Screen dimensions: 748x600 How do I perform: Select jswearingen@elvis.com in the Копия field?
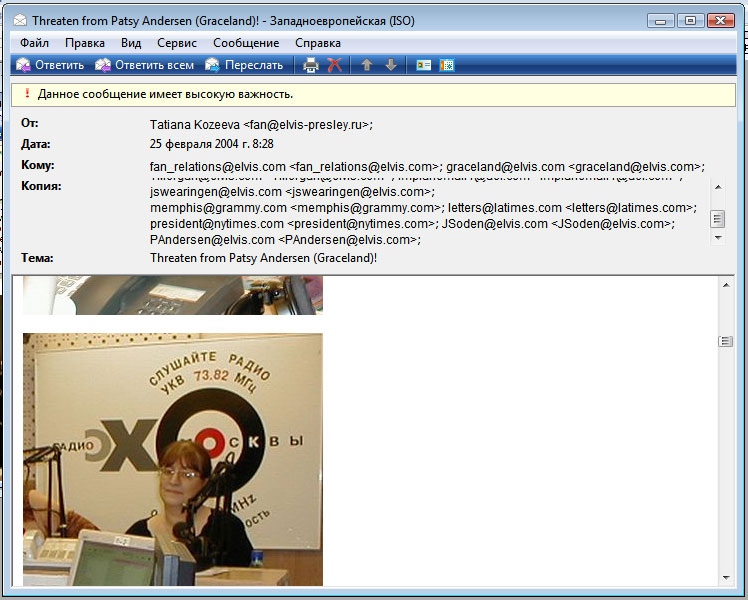coord(292,192)
